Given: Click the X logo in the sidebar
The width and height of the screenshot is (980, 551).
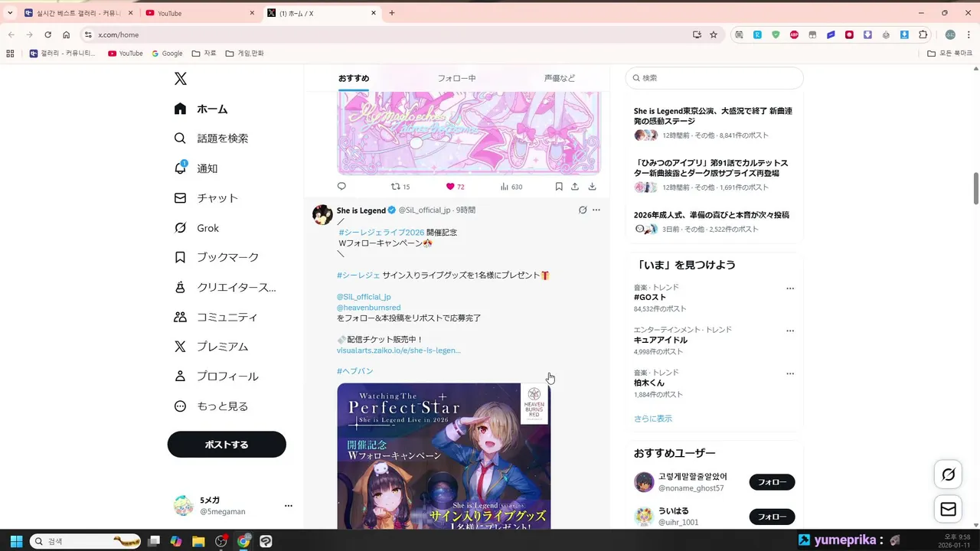Looking at the screenshot, I should pos(180,78).
